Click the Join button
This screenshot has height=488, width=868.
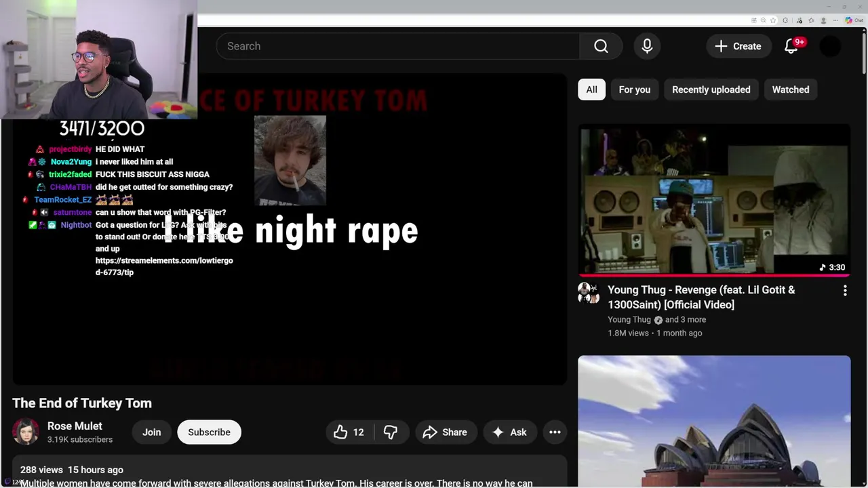tap(152, 432)
